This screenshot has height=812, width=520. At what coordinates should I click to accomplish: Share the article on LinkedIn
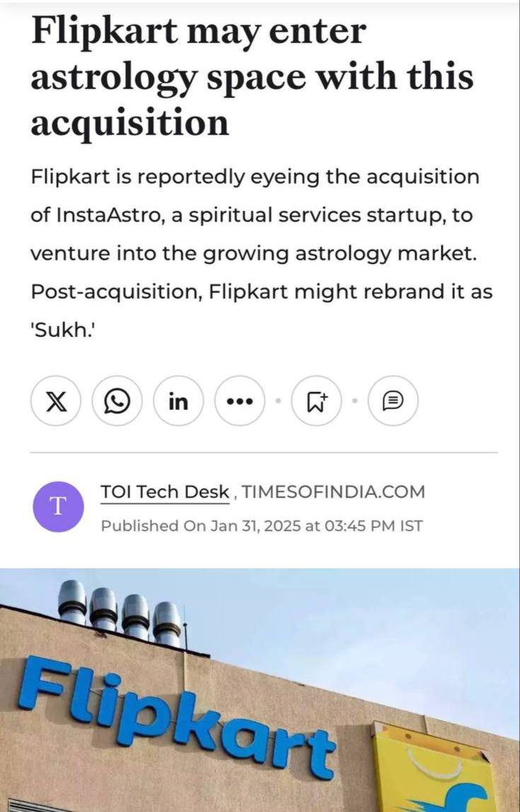tap(178, 401)
